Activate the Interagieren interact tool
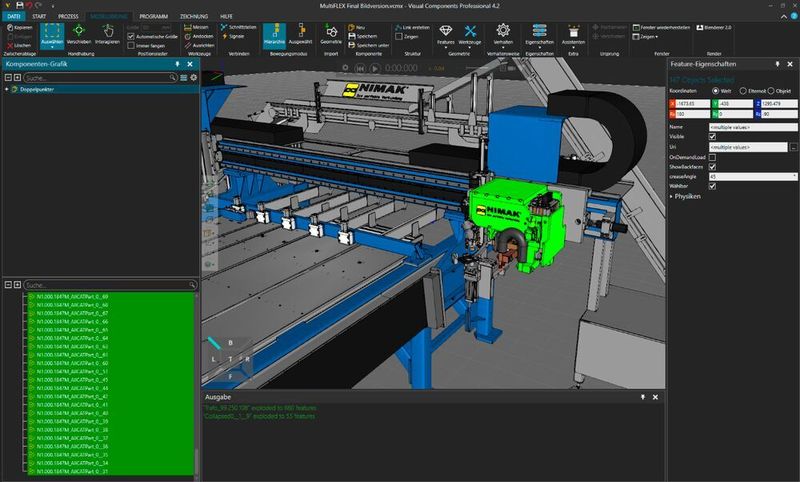 pyautogui.click(x=107, y=35)
